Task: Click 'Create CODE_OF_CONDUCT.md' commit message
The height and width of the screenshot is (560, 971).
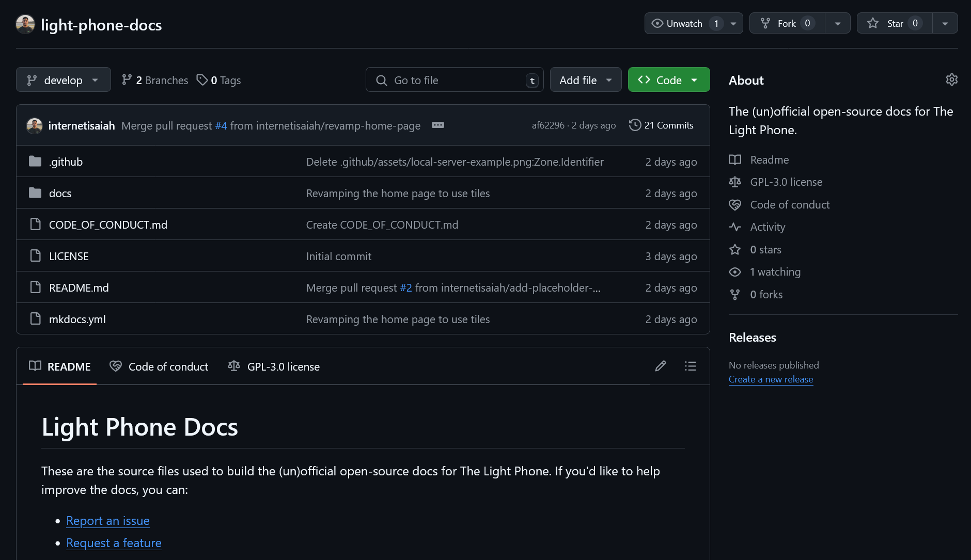Action: point(382,225)
